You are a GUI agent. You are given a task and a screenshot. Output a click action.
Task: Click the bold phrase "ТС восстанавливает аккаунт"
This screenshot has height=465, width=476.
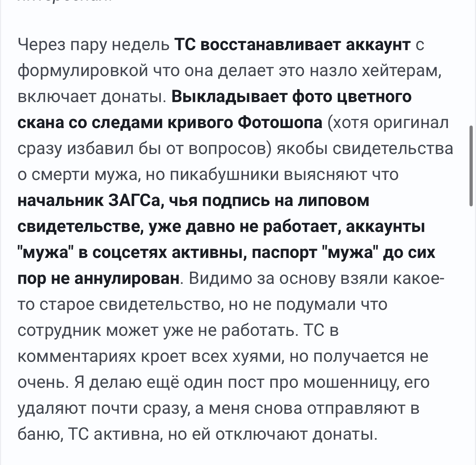pos(292,45)
